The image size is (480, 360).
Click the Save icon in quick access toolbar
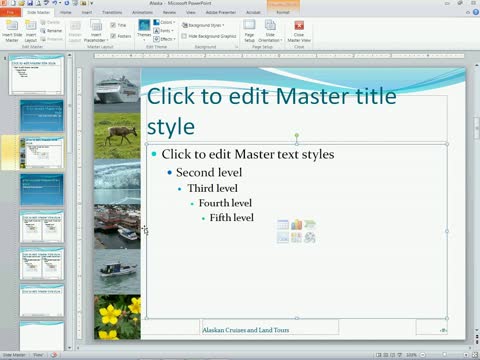(30, 3)
